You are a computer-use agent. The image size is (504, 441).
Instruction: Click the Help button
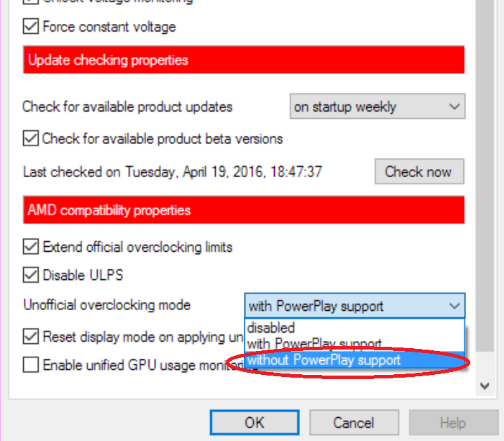tap(452, 423)
